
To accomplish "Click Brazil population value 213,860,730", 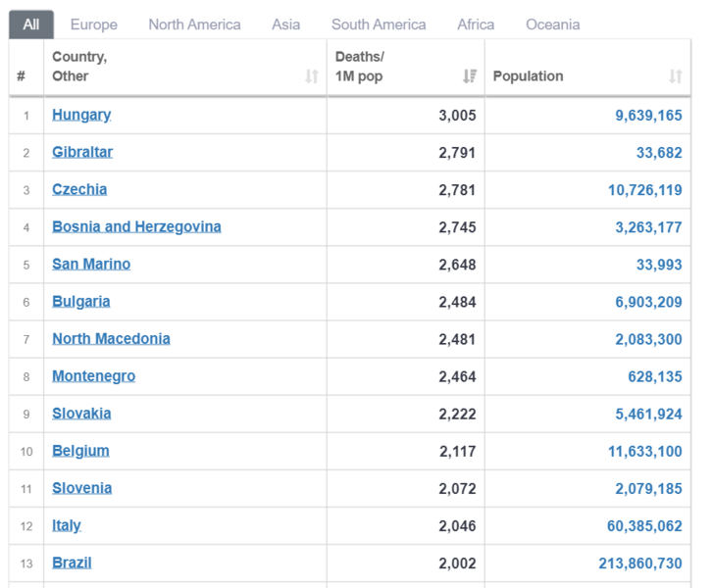I will (639, 563).
